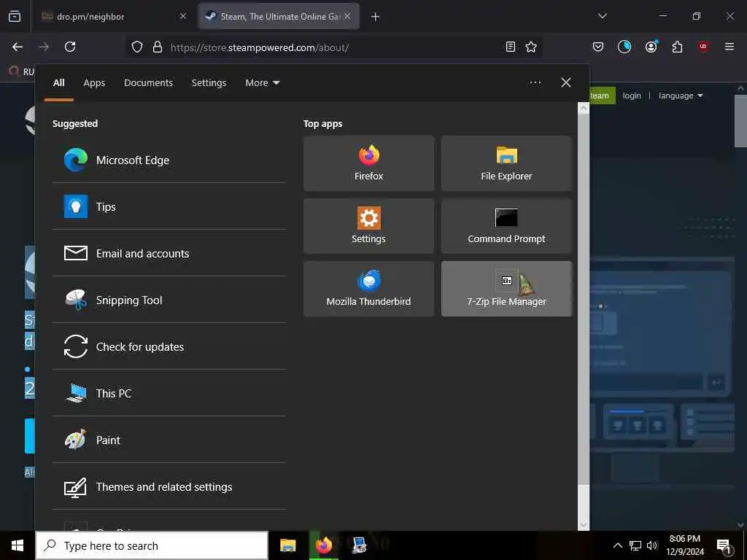Reload the Steam page

click(70, 47)
